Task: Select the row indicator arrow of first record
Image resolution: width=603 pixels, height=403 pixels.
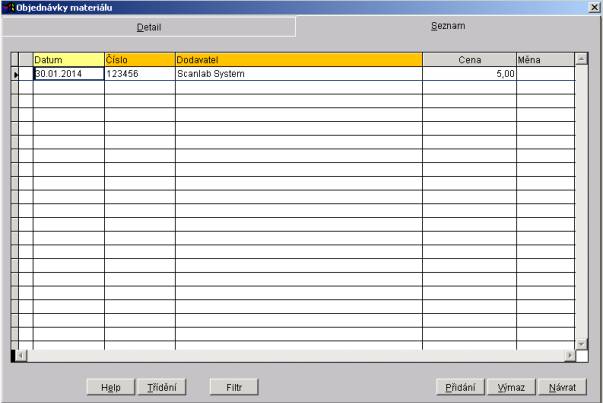Action: tap(15, 74)
